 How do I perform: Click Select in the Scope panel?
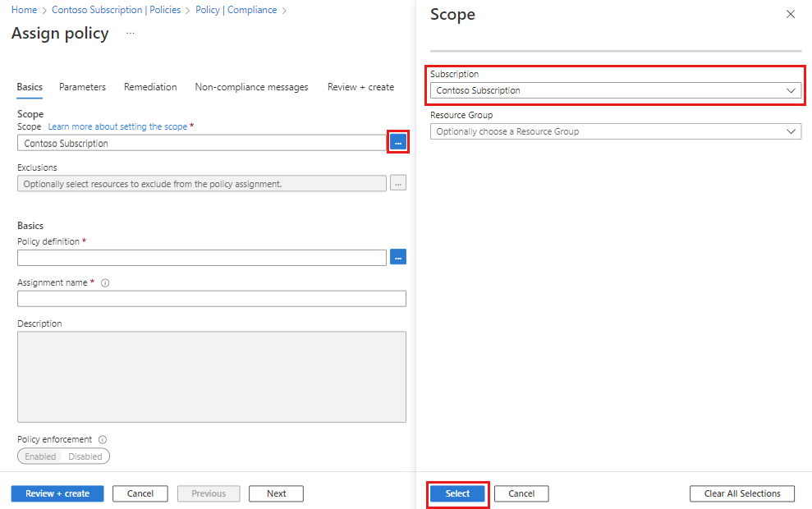458,493
